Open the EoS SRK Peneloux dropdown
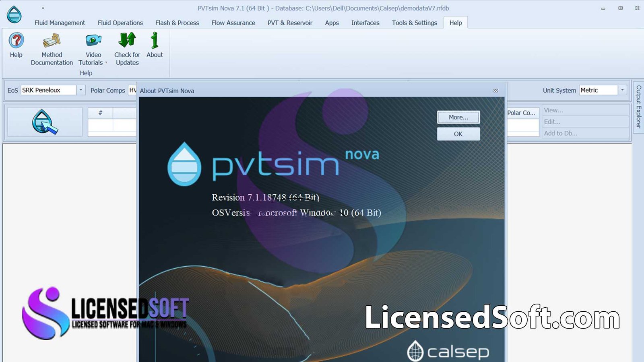Image resolution: width=644 pixels, height=362 pixels. tap(80, 90)
